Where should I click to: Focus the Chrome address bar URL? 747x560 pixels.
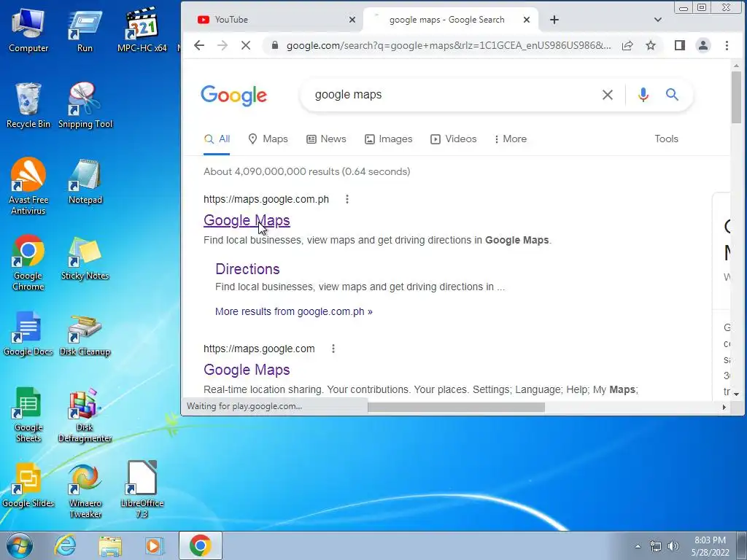(x=449, y=45)
